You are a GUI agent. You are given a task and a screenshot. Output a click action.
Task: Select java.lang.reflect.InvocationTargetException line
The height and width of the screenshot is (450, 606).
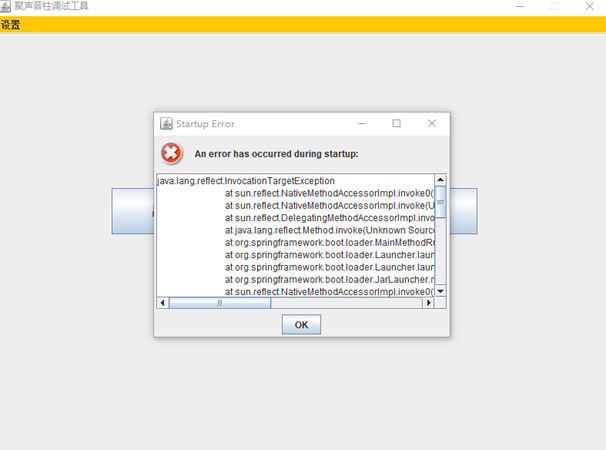(246, 181)
